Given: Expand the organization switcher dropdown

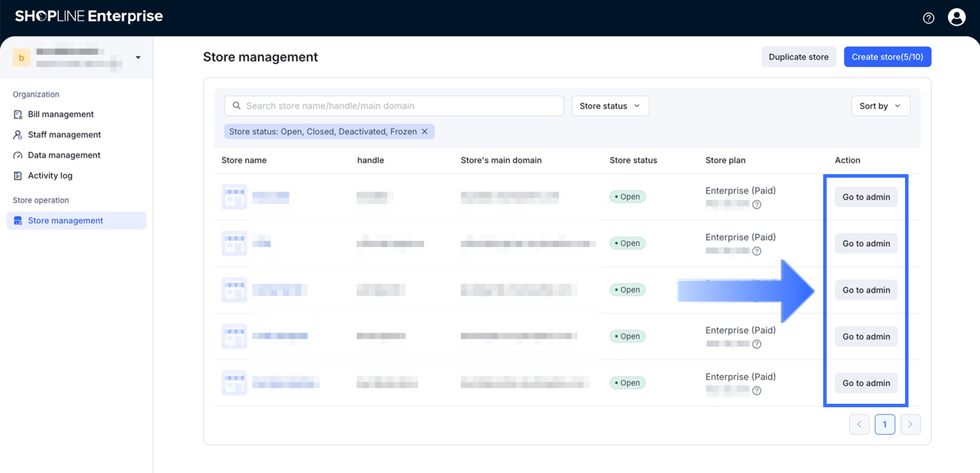Looking at the screenshot, I should pyautogui.click(x=138, y=57).
